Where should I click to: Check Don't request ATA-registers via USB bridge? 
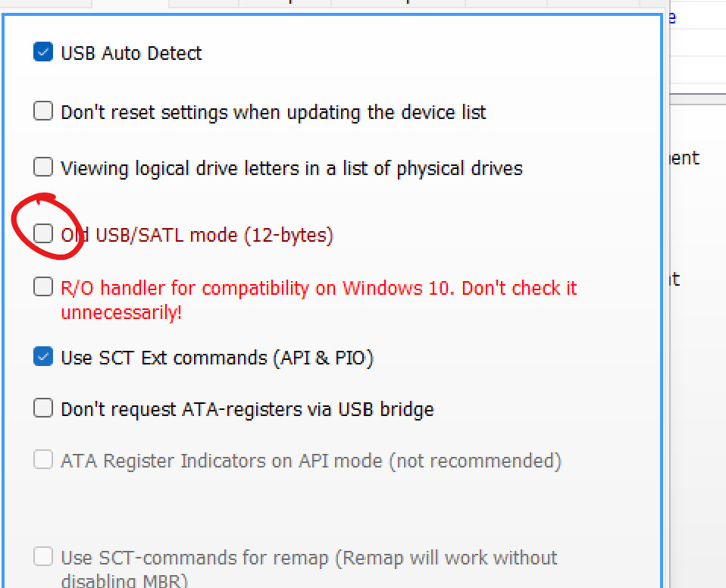tap(42, 409)
